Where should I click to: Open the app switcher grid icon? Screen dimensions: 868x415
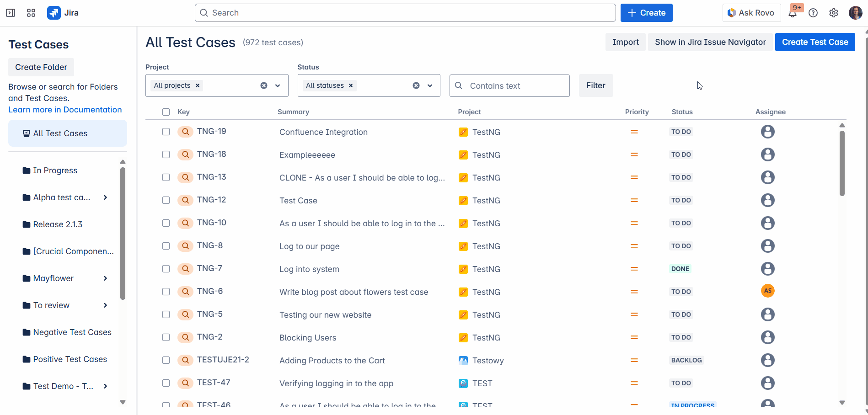coord(31,13)
